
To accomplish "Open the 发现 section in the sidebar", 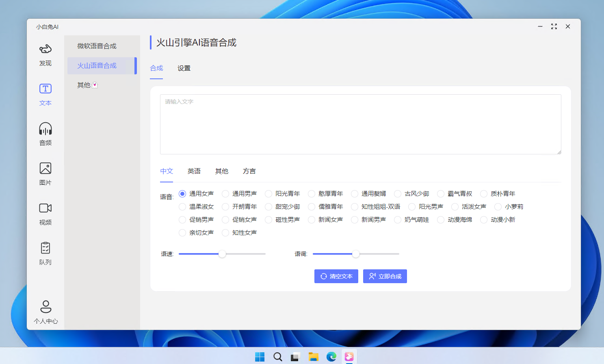I will (x=45, y=55).
